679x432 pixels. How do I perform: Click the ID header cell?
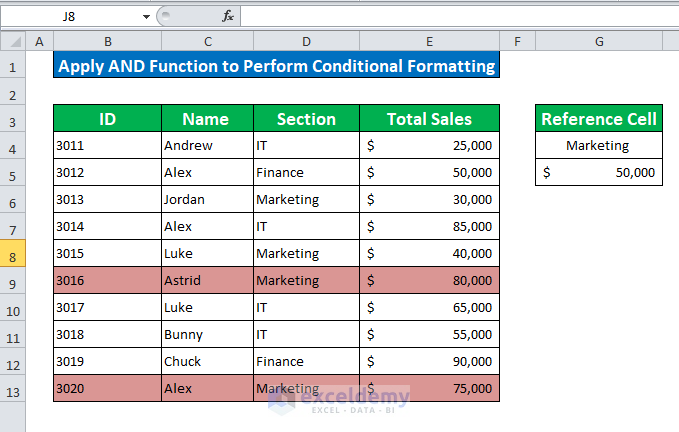coord(107,119)
